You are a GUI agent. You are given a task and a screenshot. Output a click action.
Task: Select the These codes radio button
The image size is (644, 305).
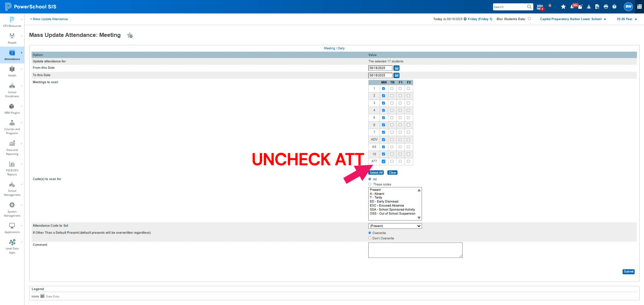click(370, 184)
